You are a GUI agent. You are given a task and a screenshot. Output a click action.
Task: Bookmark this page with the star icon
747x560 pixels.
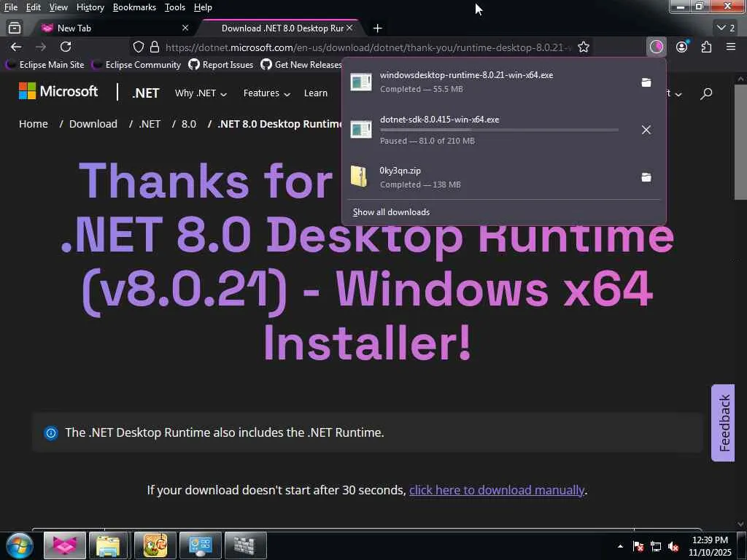click(x=583, y=47)
